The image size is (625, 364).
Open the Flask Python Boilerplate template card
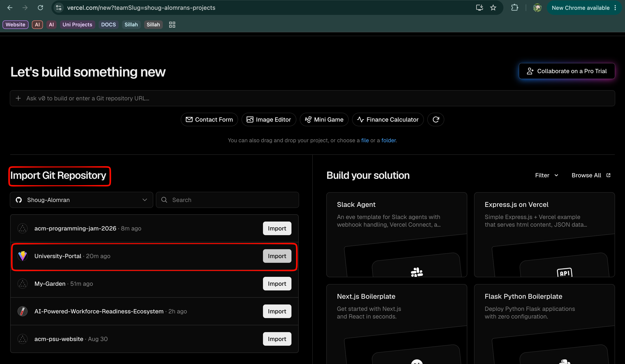(544, 324)
